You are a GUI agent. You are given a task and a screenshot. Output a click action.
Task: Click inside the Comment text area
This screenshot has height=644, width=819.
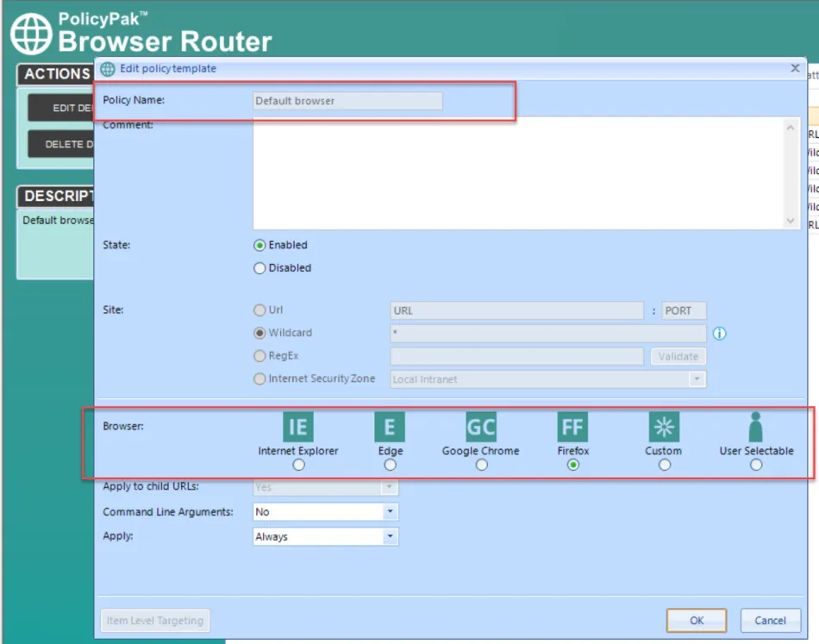pyautogui.click(x=517, y=172)
